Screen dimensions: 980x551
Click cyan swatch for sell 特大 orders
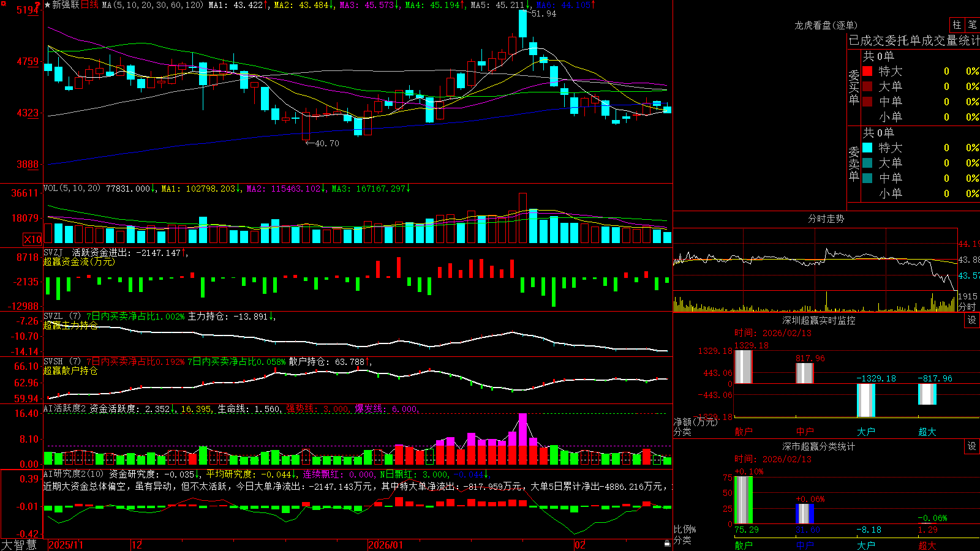867,148
